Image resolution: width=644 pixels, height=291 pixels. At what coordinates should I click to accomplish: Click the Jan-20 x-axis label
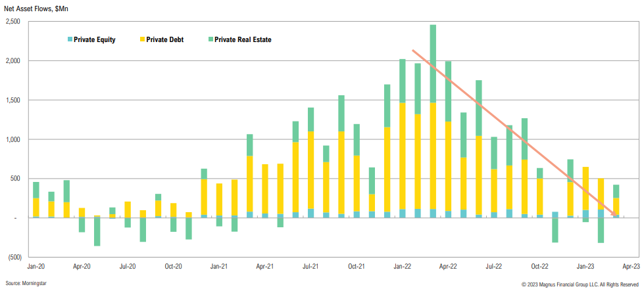pos(36,267)
